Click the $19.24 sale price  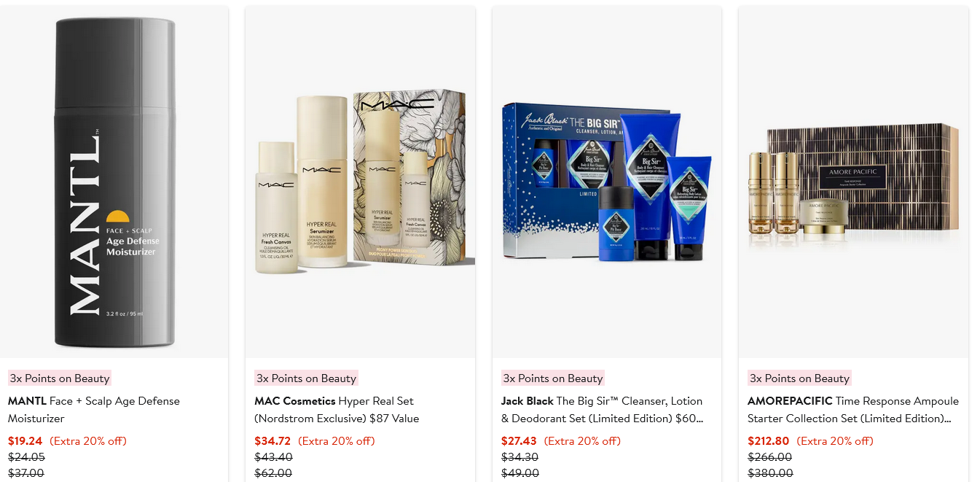(26, 441)
